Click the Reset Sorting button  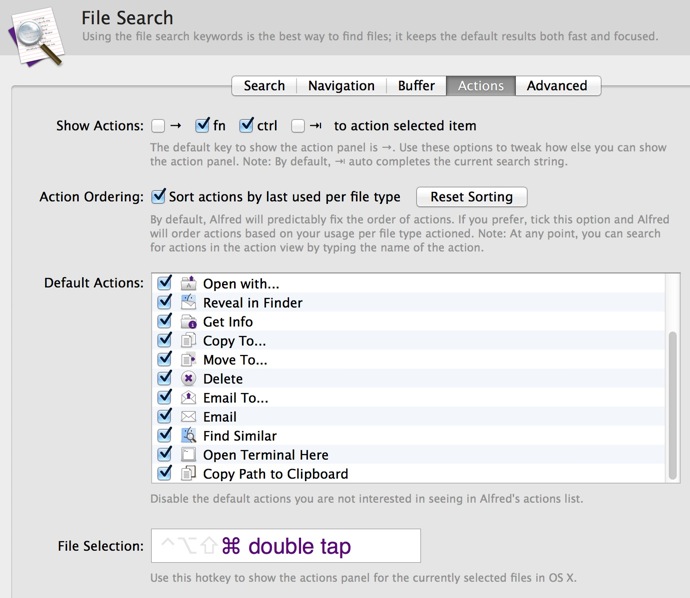click(x=471, y=197)
